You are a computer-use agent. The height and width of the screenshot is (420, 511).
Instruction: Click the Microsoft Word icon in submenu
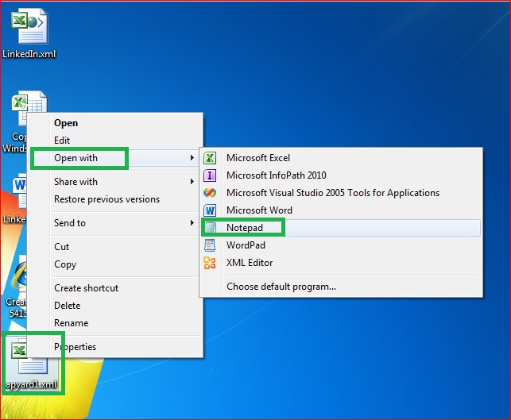210,210
